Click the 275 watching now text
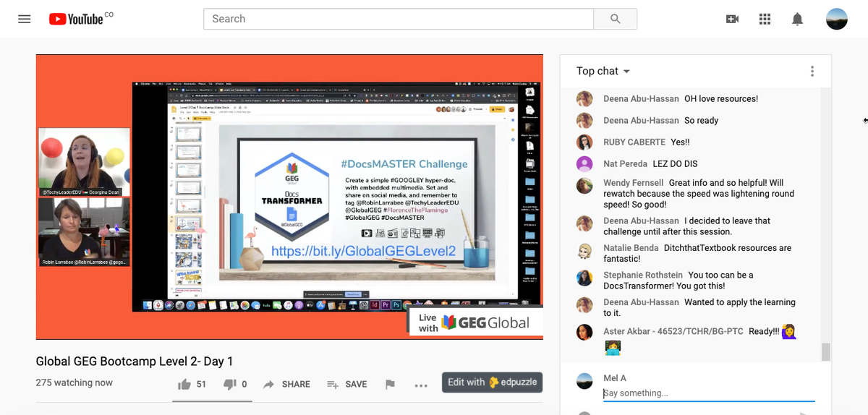This screenshot has width=868, height=415. coord(75,382)
